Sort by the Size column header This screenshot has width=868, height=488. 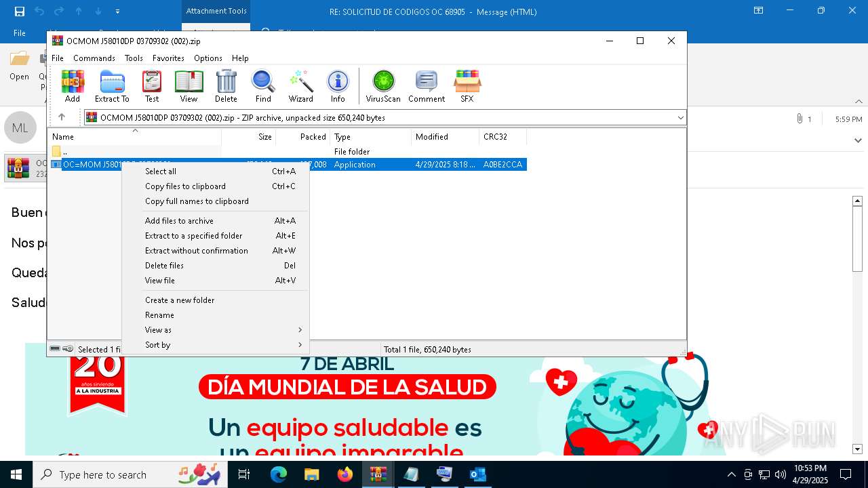(248, 137)
